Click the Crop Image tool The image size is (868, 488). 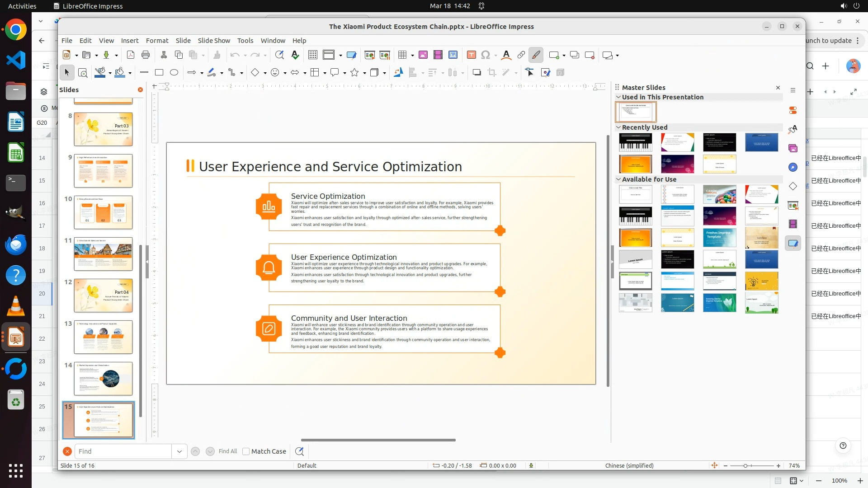tap(491, 72)
